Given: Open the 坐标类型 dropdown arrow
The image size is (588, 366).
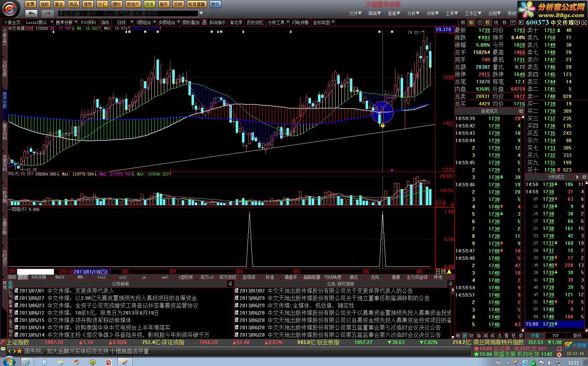Looking at the screenshot, I should [x=333, y=22].
